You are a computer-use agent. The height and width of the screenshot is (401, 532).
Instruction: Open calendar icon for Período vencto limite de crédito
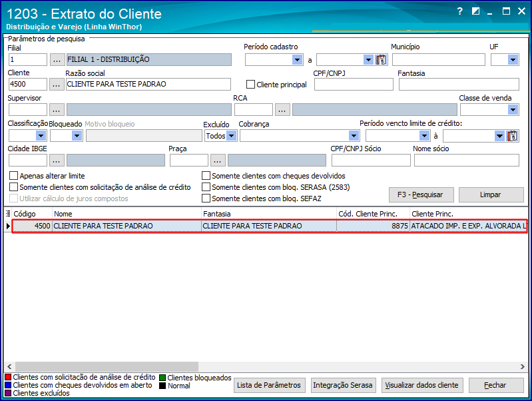pyautogui.click(x=512, y=136)
